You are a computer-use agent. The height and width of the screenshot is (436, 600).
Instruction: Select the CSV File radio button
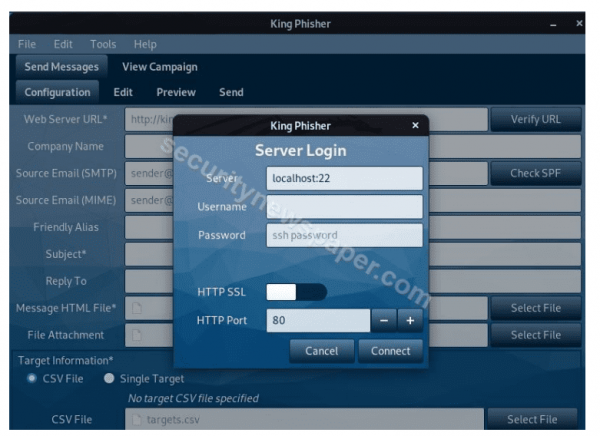coord(32,379)
